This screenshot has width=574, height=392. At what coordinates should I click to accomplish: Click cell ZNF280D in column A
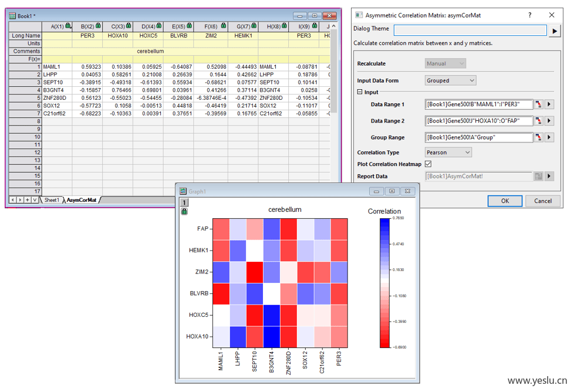coord(57,98)
